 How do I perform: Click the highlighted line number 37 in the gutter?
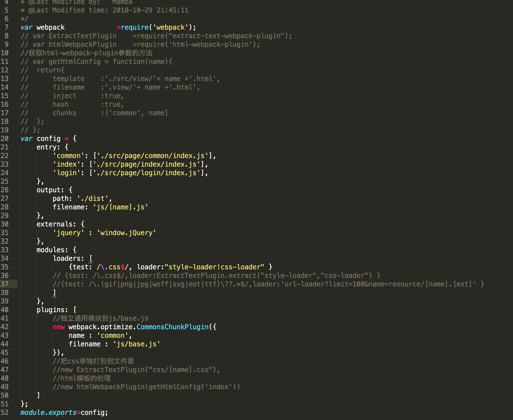click(5, 284)
